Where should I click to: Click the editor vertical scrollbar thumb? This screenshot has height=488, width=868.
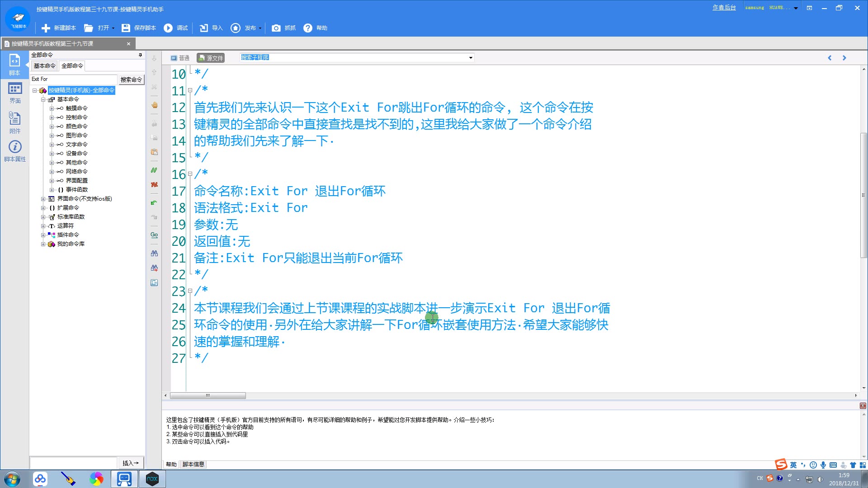coord(863,195)
